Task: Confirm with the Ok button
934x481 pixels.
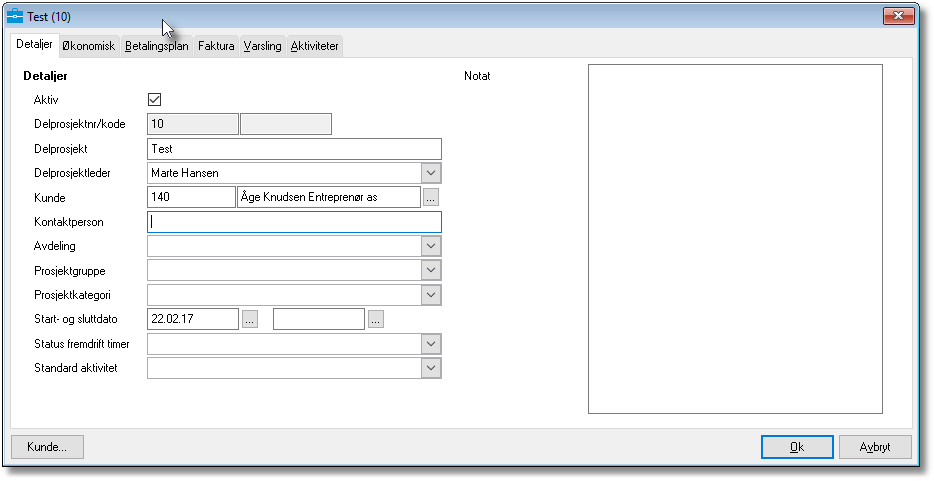Action: [797, 447]
